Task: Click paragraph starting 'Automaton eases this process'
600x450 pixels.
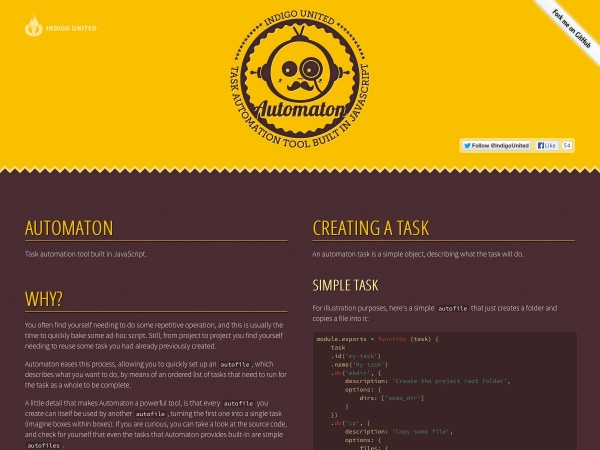Action: [156, 375]
